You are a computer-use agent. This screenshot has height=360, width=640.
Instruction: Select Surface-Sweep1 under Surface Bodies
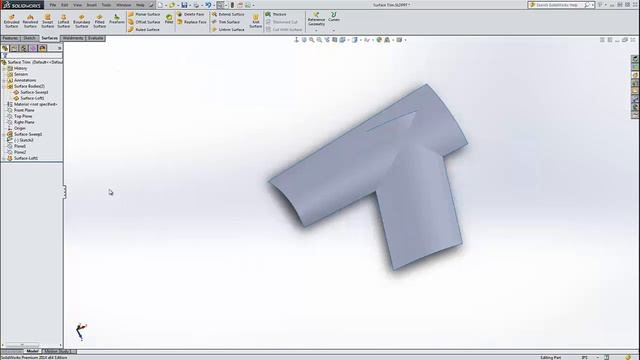tap(34, 92)
